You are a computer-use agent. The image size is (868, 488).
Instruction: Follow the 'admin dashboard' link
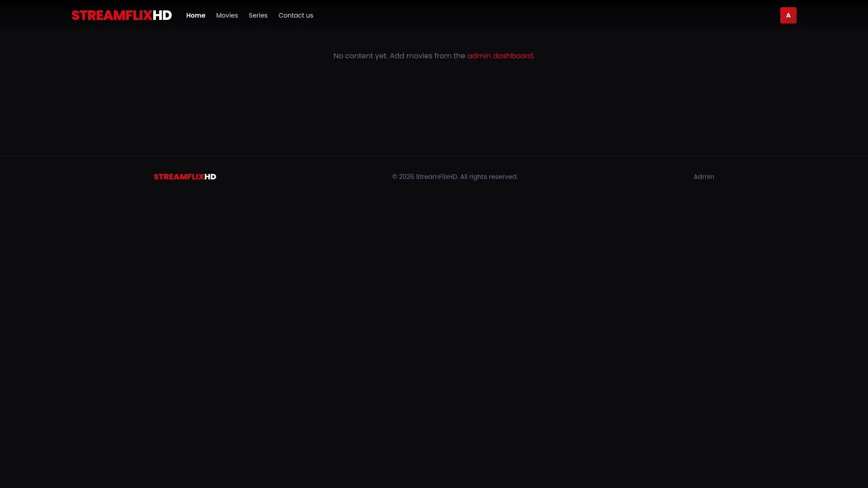coord(500,56)
